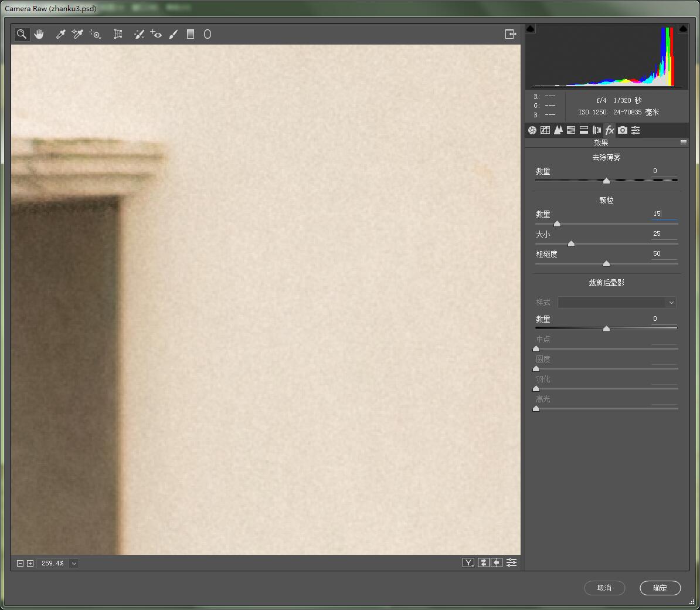Open the 样式 style dropdown
The height and width of the screenshot is (610, 700).
click(617, 302)
